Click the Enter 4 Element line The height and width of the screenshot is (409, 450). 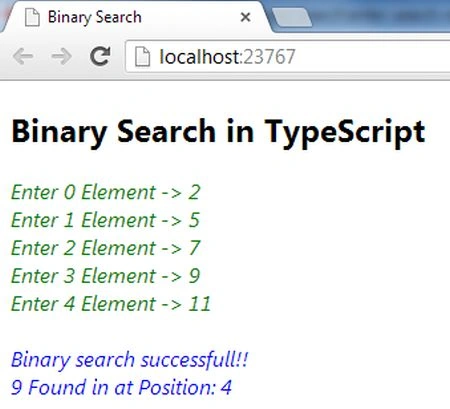(111, 304)
